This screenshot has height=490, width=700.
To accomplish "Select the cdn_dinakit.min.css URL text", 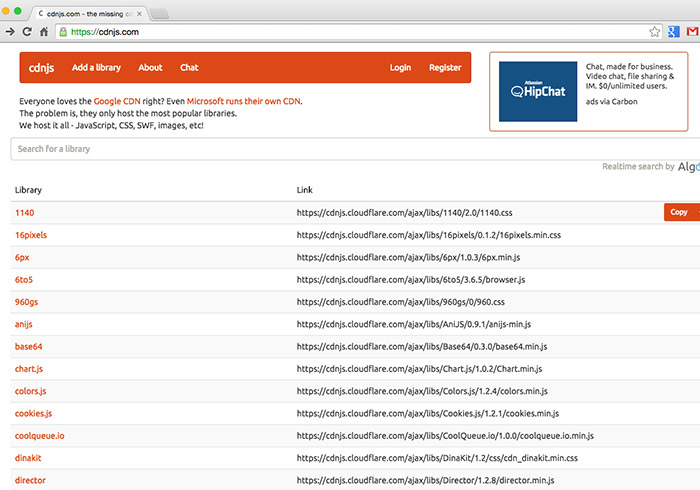I will click(437, 458).
